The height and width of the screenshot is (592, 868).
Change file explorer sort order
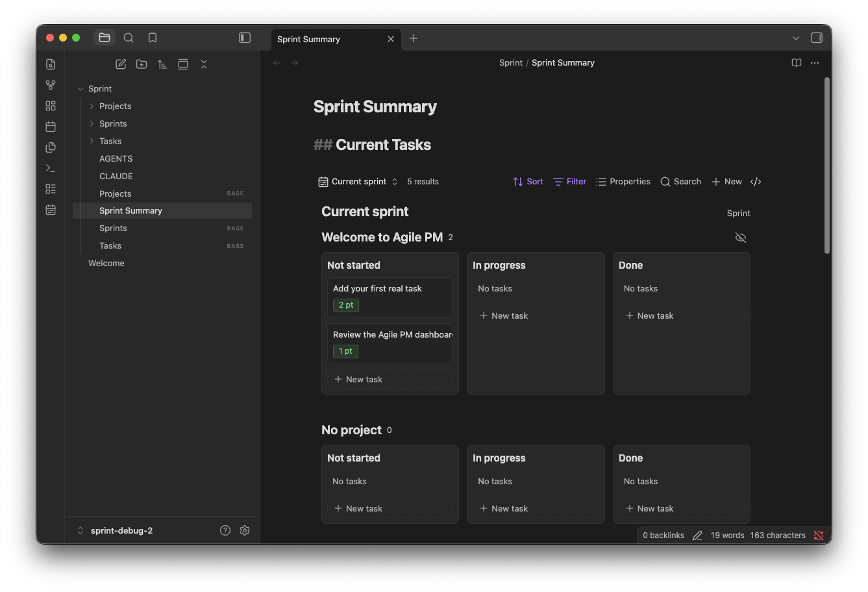[162, 64]
